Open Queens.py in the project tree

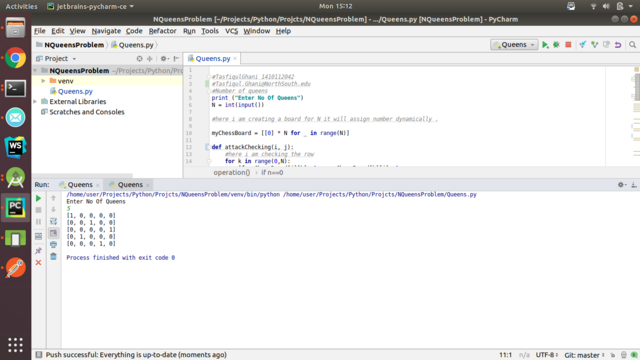(75, 91)
